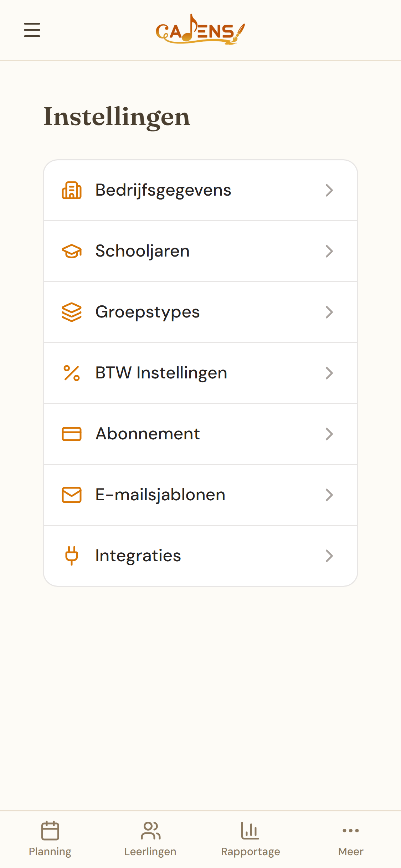Click the plug Integraties icon
Image resolution: width=401 pixels, height=868 pixels.
72,556
